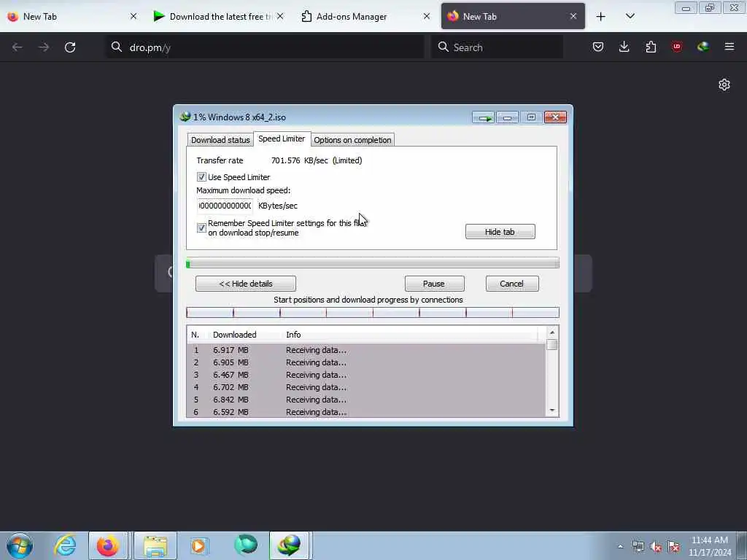The image size is (747, 560).
Task: Open a new browser tab
Action: click(x=601, y=17)
